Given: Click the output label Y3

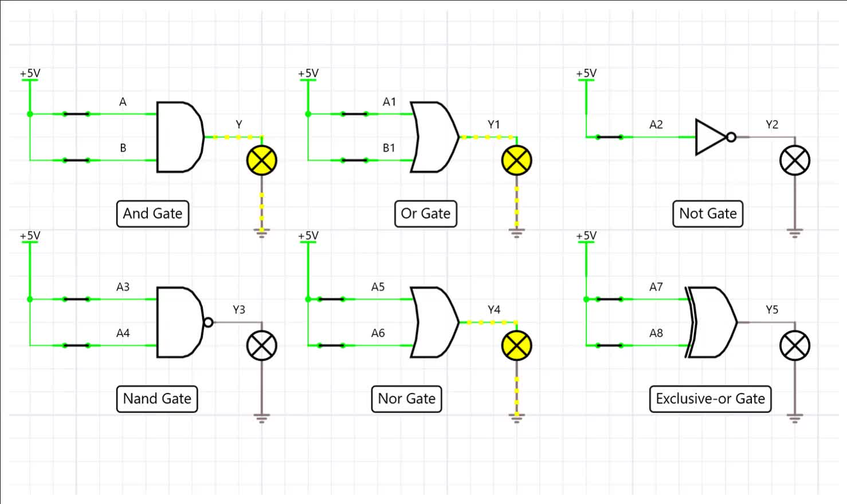Looking at the screenshot, I should 239,309.
